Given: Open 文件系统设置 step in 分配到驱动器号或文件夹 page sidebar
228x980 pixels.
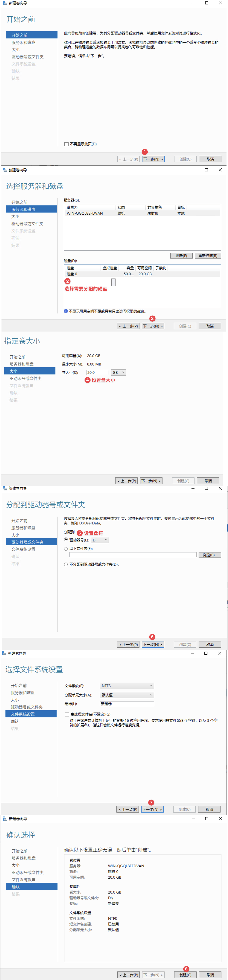Looking at the screenshot, I should (23, 549).
